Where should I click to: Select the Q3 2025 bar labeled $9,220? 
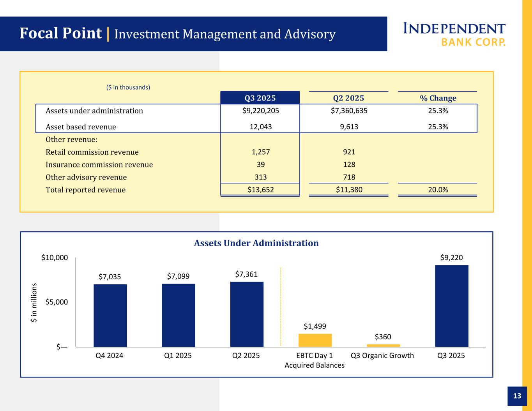pos(452,306)
